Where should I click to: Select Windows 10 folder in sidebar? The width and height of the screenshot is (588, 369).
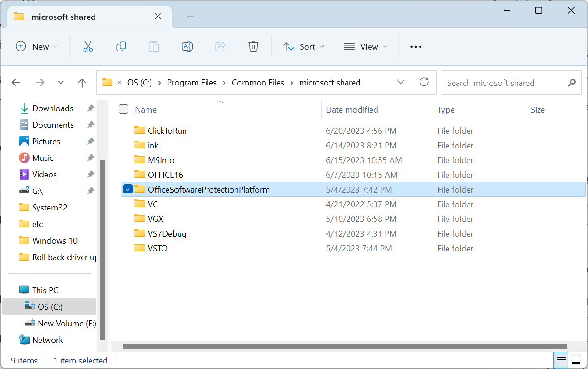click(55, 241)
